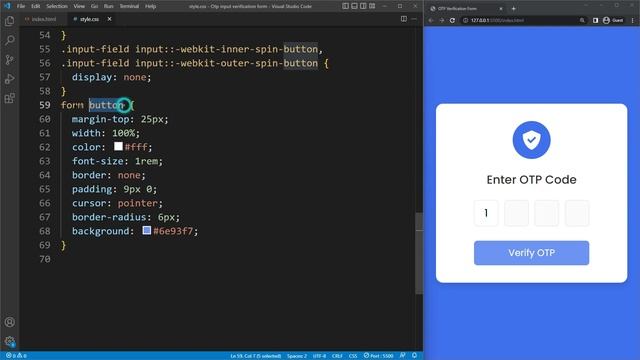The width and height of the screenshot is (640, 360).
Task: Open a new browser tab
Action: pos(513,8)
